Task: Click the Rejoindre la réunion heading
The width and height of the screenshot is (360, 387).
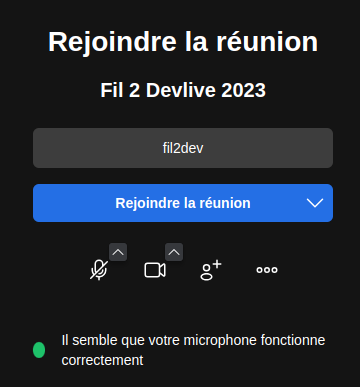Action: click(x=183, y=42)
